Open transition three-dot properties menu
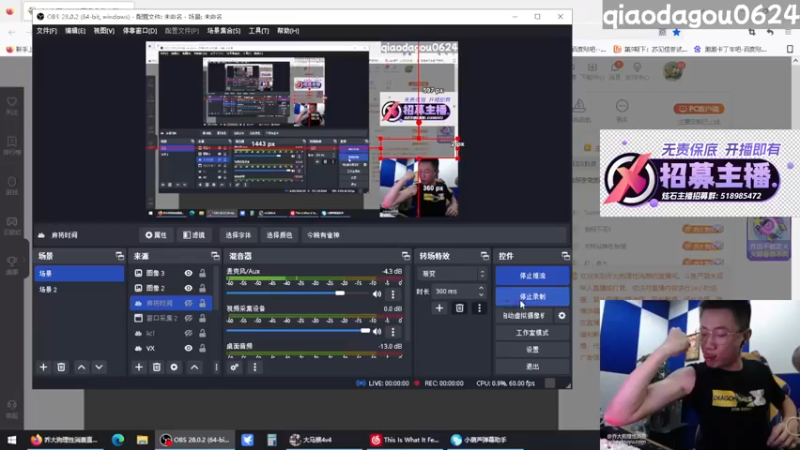 tap(479, 308)
